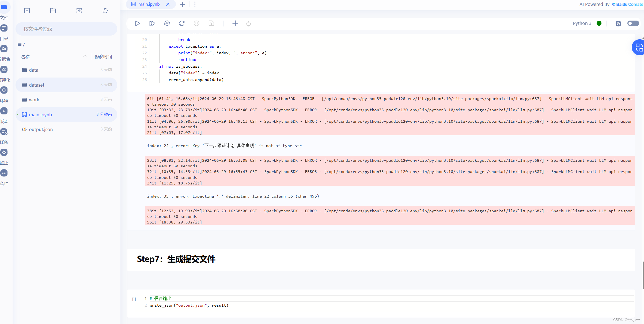Open the dataset folder

point(66,85)
